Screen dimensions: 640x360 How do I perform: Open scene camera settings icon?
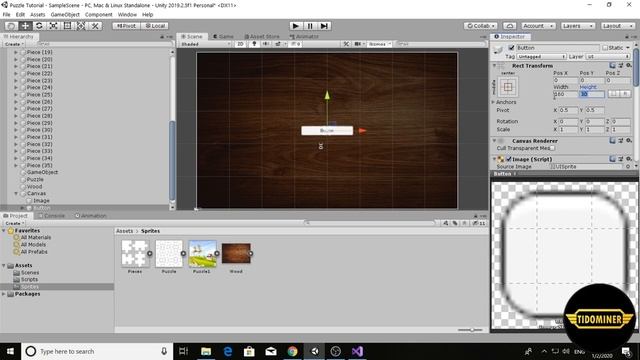coord(359,44)
